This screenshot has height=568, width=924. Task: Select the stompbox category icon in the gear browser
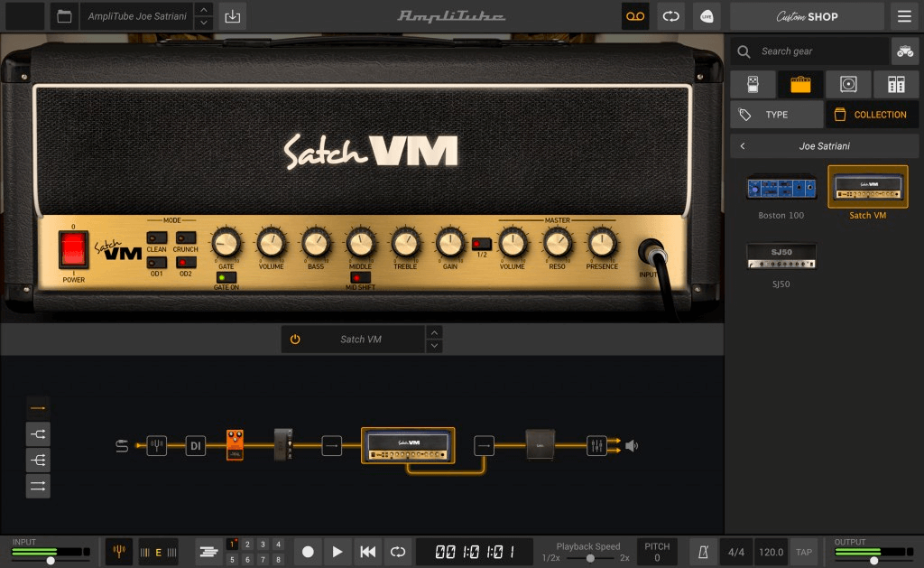(753, 83)
